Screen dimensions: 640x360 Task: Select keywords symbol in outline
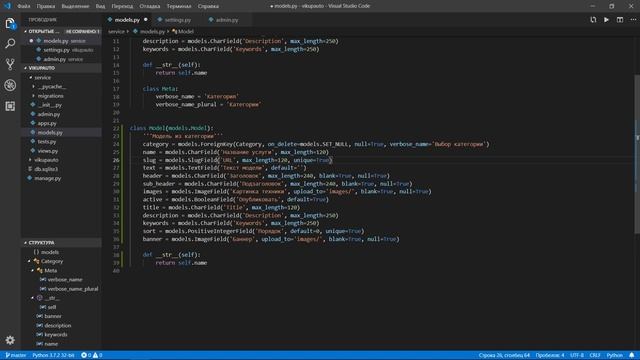[x=56, y=335]
